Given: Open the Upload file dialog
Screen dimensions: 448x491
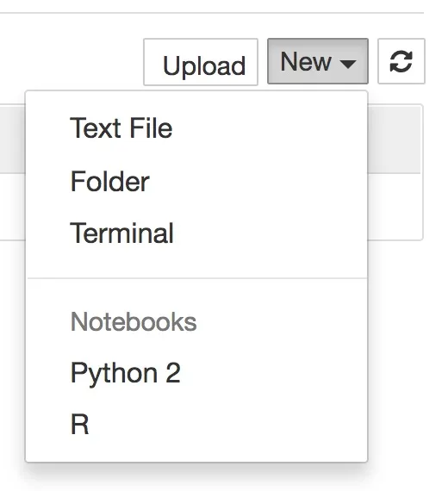Looking at the screenshot, I should (x=201, y=62).
